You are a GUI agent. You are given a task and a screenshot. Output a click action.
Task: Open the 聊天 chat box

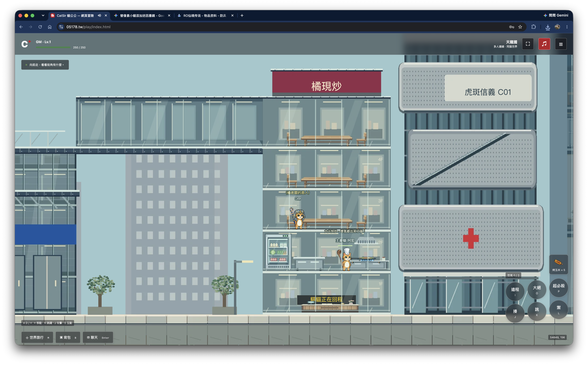[98, 337]
